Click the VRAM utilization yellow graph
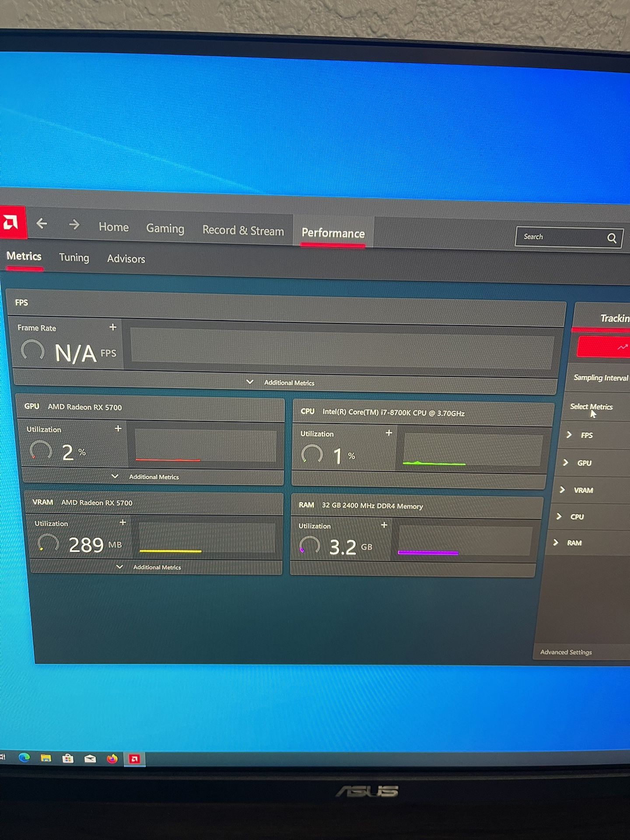 pyautogui.click(x=207, y=538)
